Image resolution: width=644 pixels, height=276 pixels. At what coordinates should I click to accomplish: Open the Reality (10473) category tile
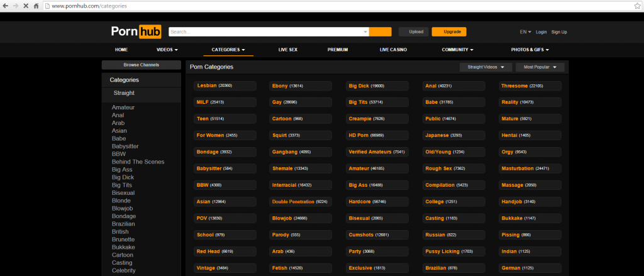point(530,102)
